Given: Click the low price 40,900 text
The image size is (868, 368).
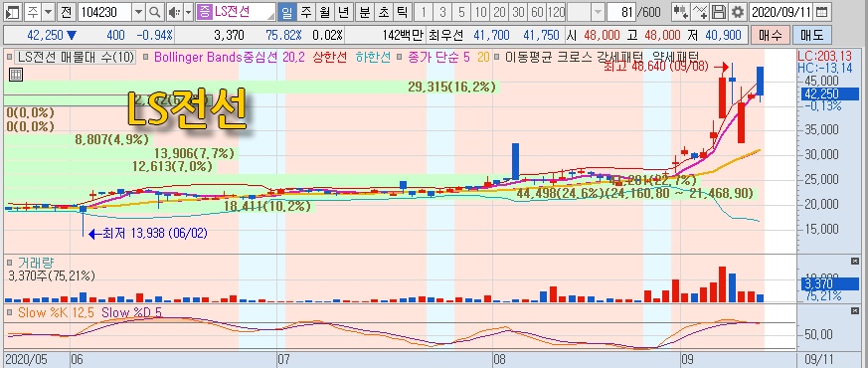Looking at the screenshot, I should [x=723, y=36].
